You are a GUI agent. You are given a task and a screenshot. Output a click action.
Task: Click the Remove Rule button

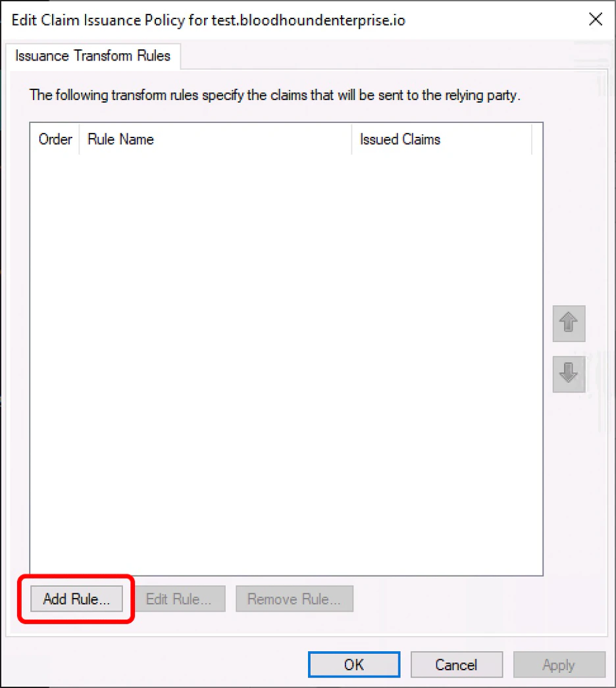point(294,599)
